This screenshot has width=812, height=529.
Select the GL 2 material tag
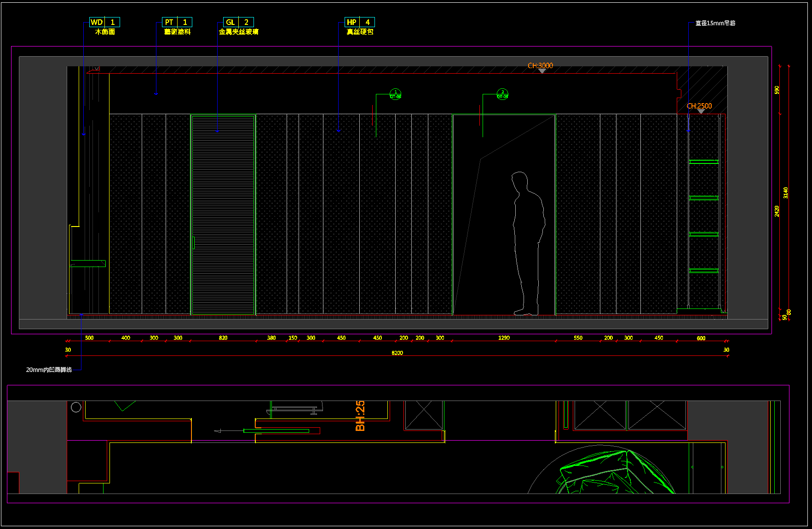pyautogui.click(x=238, y=22)
